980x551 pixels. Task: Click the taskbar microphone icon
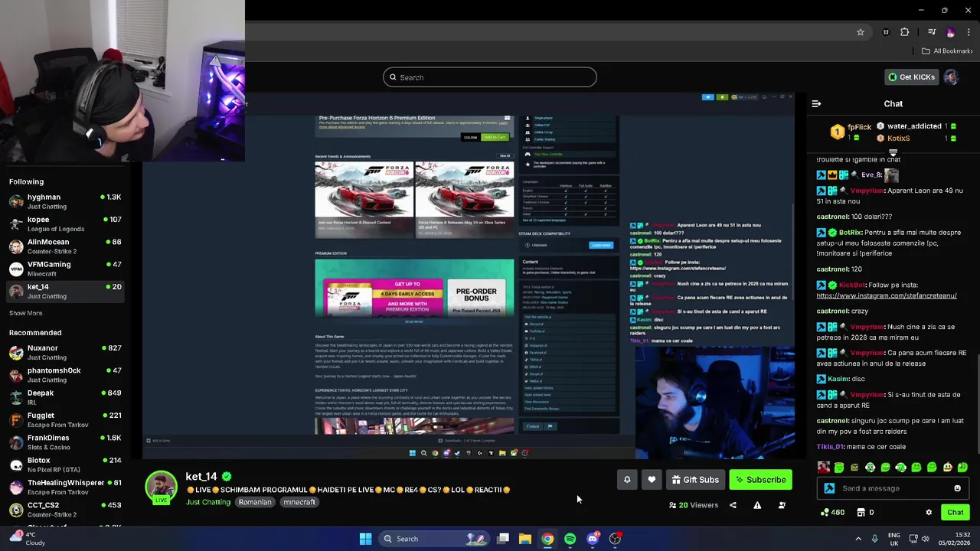[874, 539]
